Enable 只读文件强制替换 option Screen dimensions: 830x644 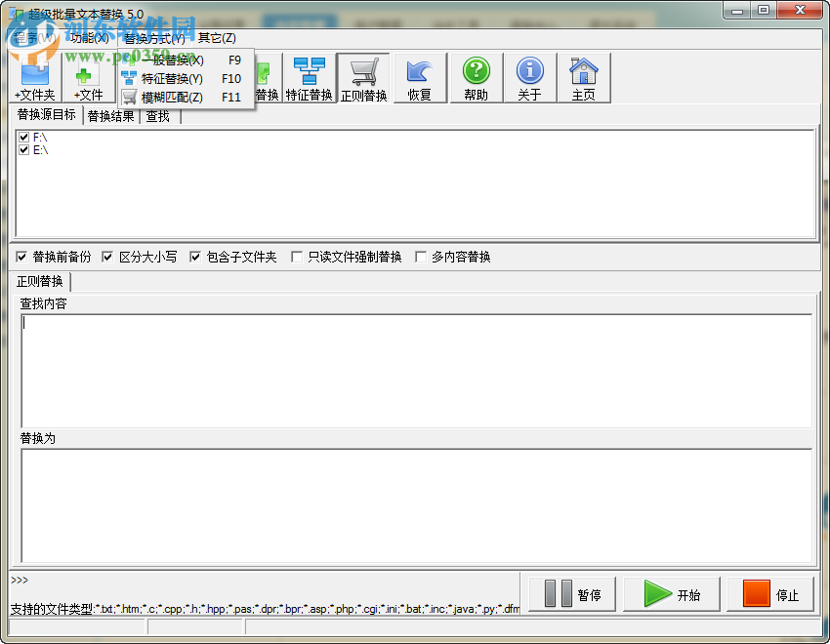(296, 257)
